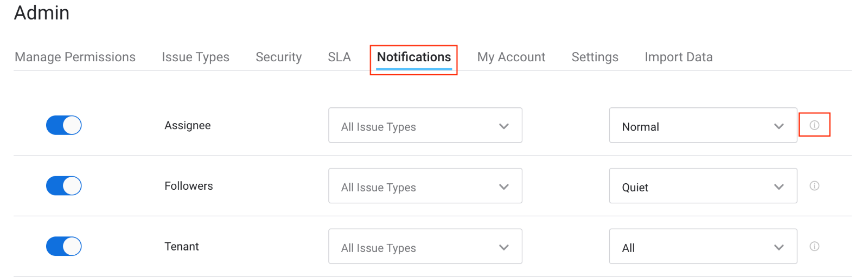
Task: Open the Normal notification level dropdown
Action: click(703, 125)
